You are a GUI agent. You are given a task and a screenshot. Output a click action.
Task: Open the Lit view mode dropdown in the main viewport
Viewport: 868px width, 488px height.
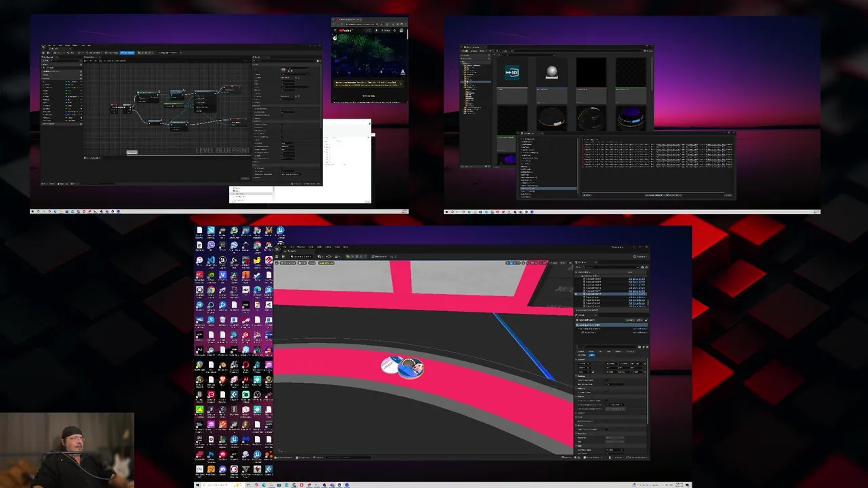click(302, 263)
